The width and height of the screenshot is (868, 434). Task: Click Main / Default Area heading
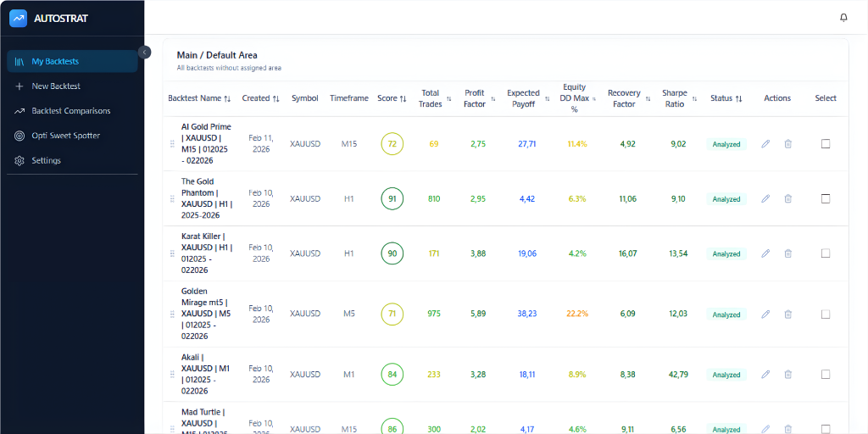click(x=217, y=55)
